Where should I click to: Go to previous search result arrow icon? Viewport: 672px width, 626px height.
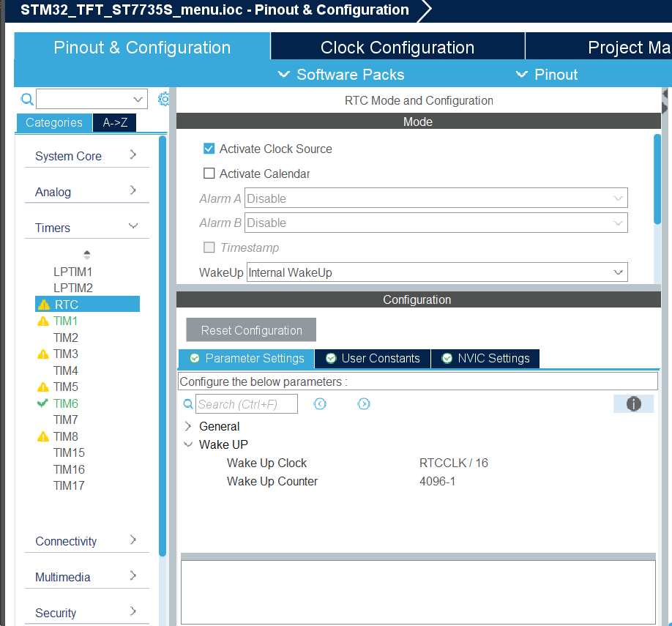(x=320, y=404)
